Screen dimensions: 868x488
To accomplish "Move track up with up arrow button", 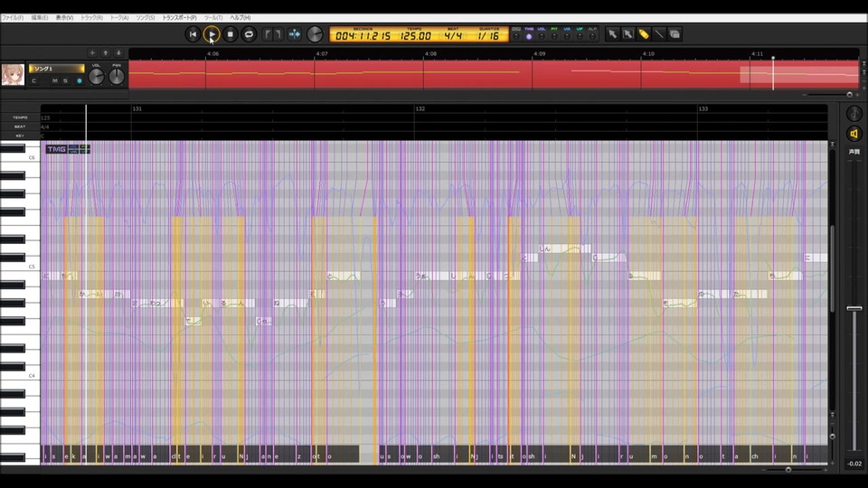I will pyautogui.click(x=105, y=53).
